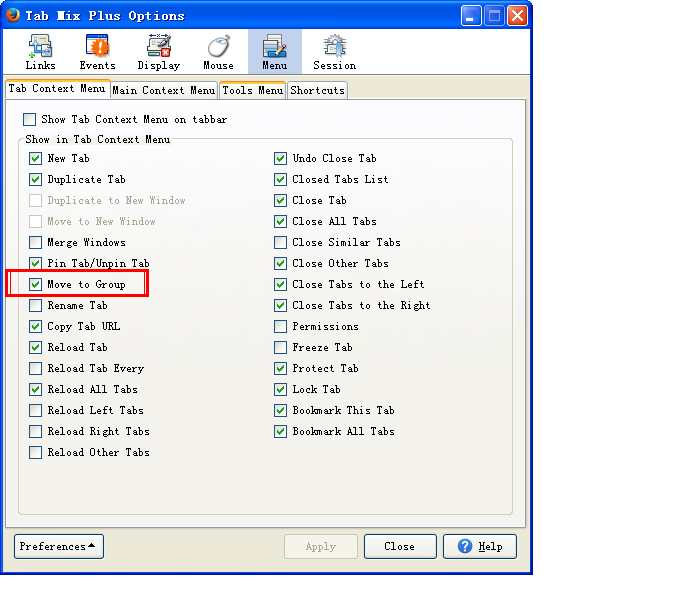Switch to Main Context Menu tab
This screenshot has width=700, height=600.
(164, 90)
